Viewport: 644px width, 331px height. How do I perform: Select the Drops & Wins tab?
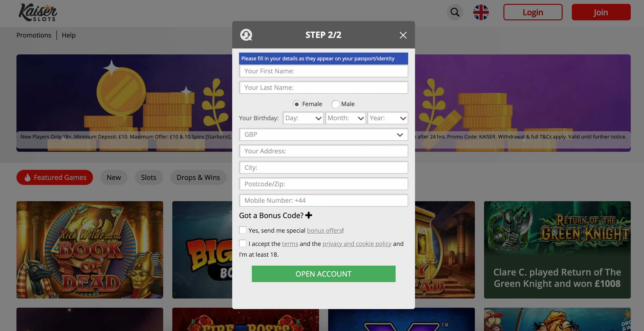[x=198, y=177]
